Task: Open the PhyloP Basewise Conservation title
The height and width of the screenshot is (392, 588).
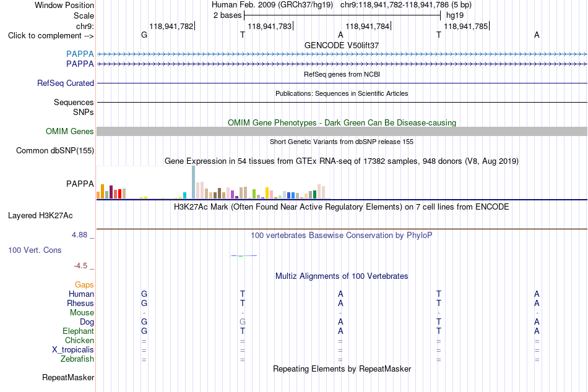Action: point(341,236)
